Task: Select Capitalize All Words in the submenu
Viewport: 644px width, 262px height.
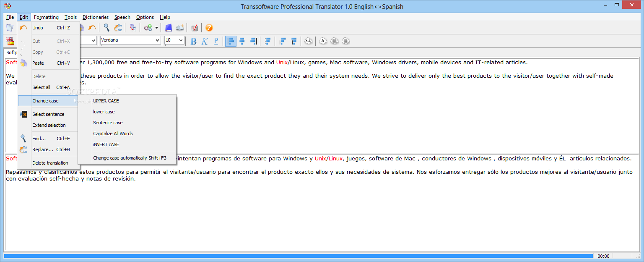Action: (x=127, y=134)
